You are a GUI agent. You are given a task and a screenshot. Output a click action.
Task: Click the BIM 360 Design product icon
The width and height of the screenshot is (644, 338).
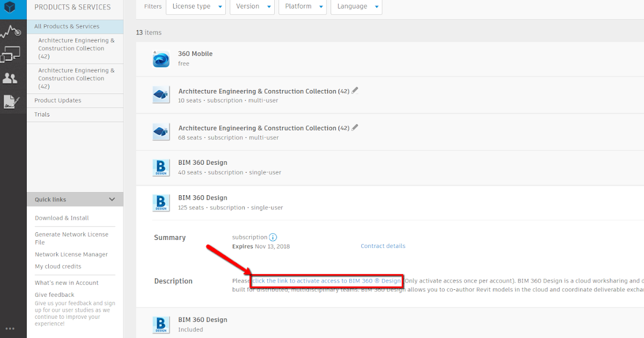point(161,167)
